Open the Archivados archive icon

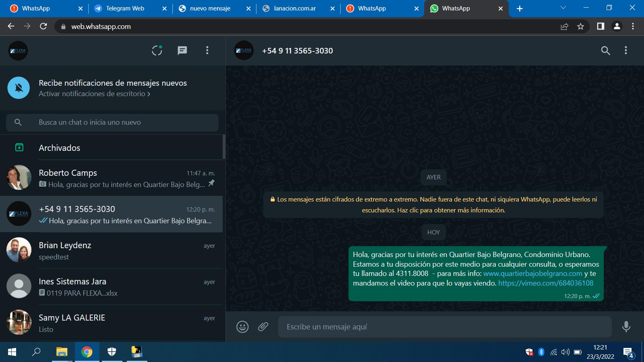coord(19,148)
